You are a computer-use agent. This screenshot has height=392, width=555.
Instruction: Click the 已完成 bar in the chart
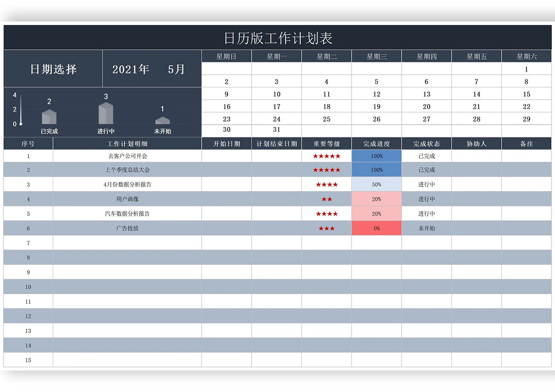click(x=49, y=117)
